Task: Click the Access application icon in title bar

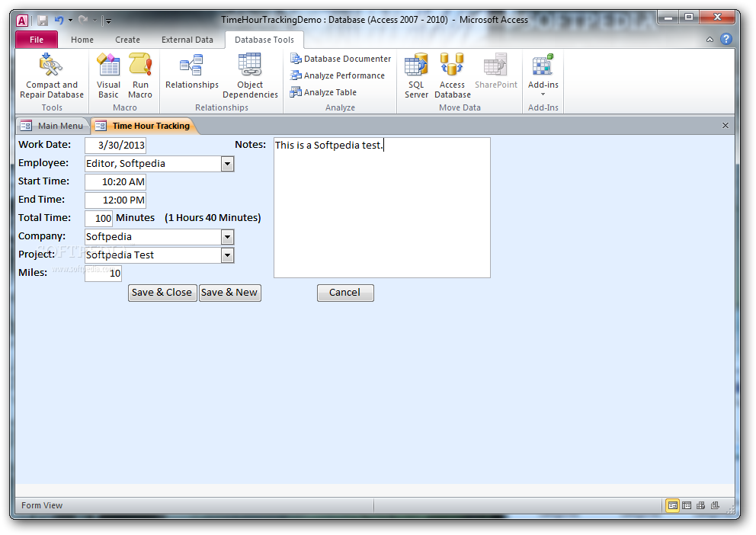Action: 22,21
